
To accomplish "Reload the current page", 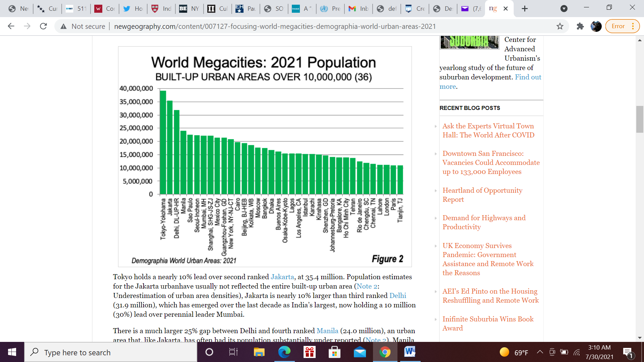I will (x=43, y=26).
